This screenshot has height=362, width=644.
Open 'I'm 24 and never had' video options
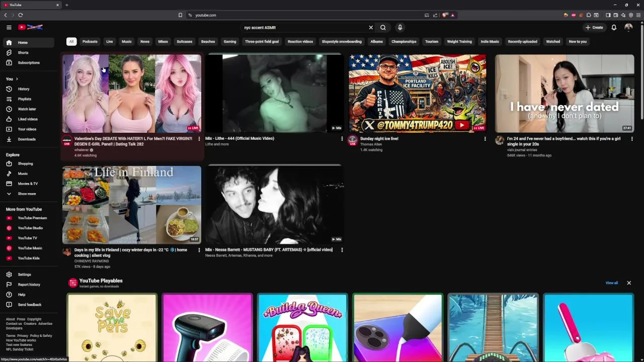coord(632,139)
